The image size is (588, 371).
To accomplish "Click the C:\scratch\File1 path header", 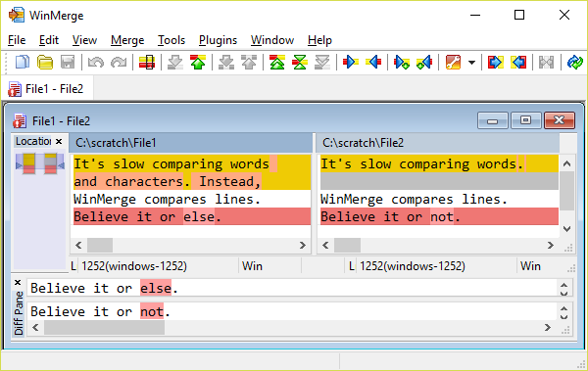I will tap(191, 143).
